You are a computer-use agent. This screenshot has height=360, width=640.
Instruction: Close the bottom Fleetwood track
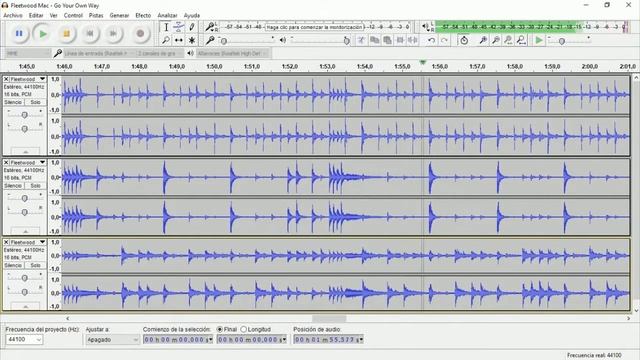[x=6, y=242]
